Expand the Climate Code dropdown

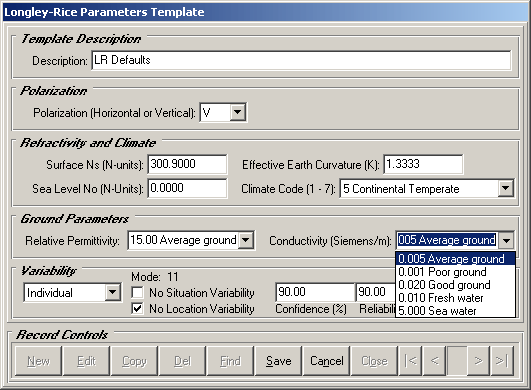point(505,189)
